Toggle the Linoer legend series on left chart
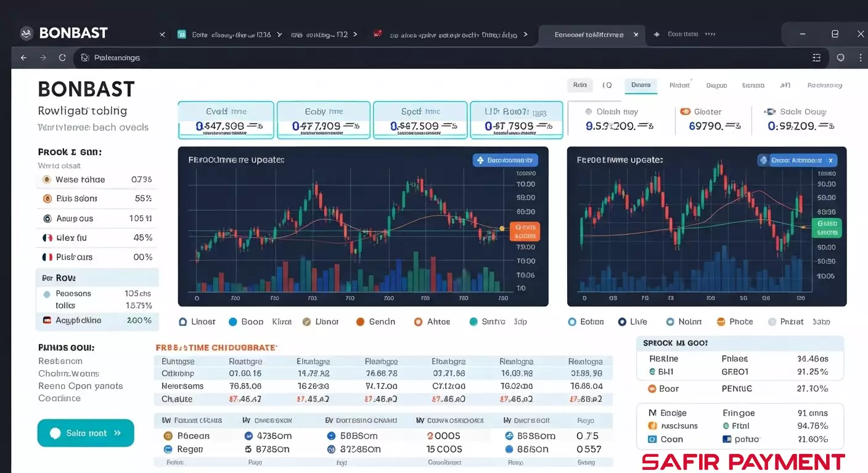868x473 pixels. [x=197, y=321]
